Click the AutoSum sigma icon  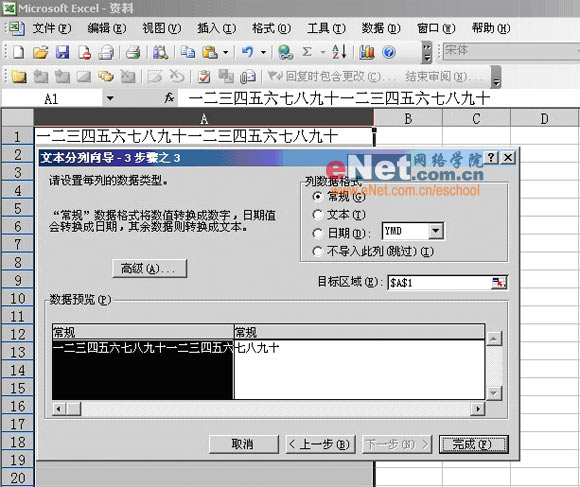tap(307, 52)
